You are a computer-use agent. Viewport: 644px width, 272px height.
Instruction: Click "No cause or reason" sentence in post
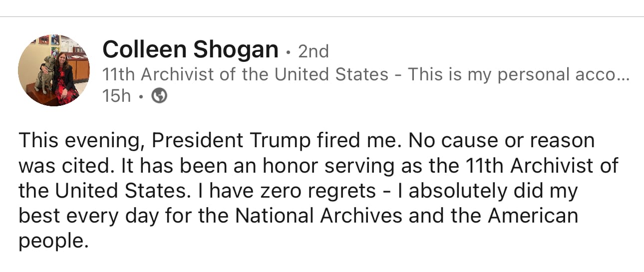[501, 141]
